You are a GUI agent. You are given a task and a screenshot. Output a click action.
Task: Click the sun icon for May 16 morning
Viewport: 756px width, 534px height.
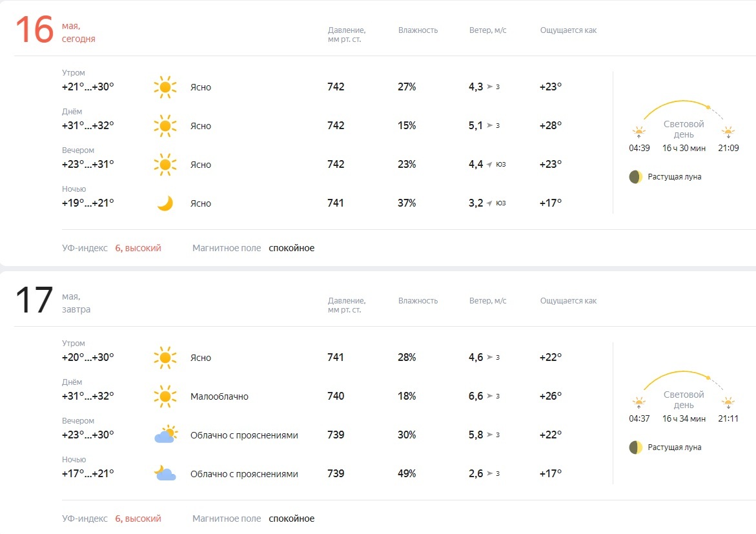pos(165,87)
